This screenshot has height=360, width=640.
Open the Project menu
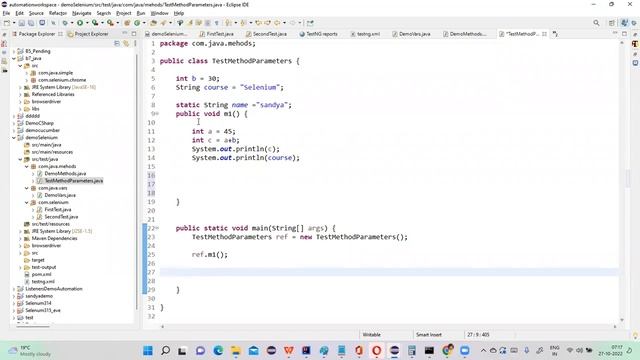tap(124, 13)
